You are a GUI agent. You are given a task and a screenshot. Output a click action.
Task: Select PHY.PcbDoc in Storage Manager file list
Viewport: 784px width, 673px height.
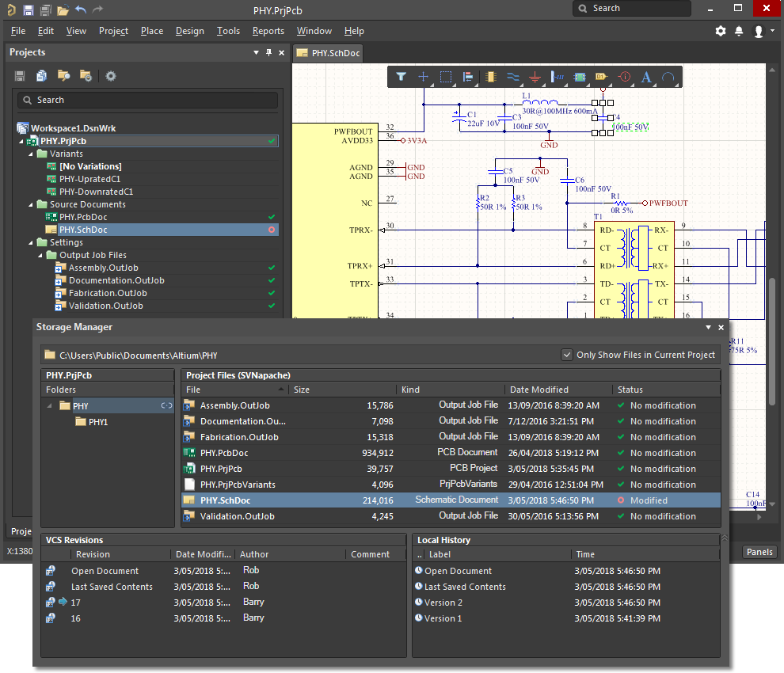(223, 453)
